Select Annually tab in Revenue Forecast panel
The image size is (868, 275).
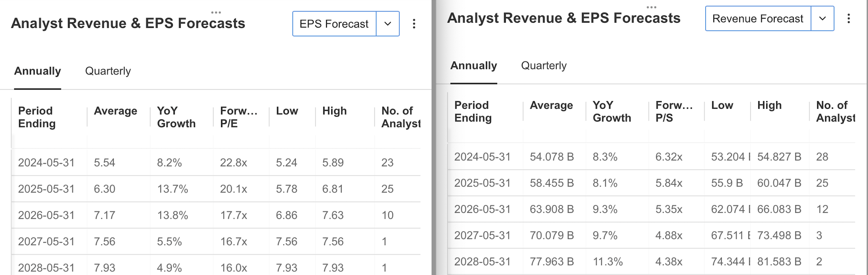click(x=474, y=65)
